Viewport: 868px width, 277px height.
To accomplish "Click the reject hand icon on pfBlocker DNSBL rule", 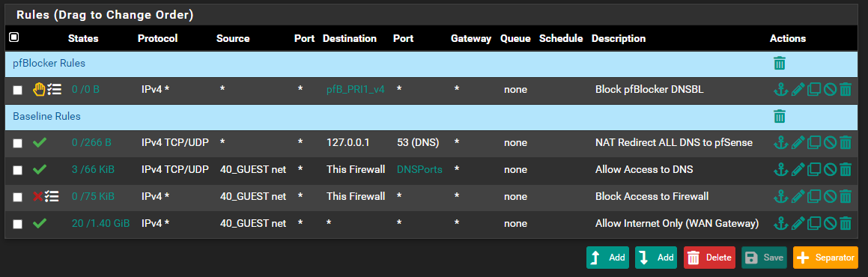I will pyautogui.click(x=39, y=90).
